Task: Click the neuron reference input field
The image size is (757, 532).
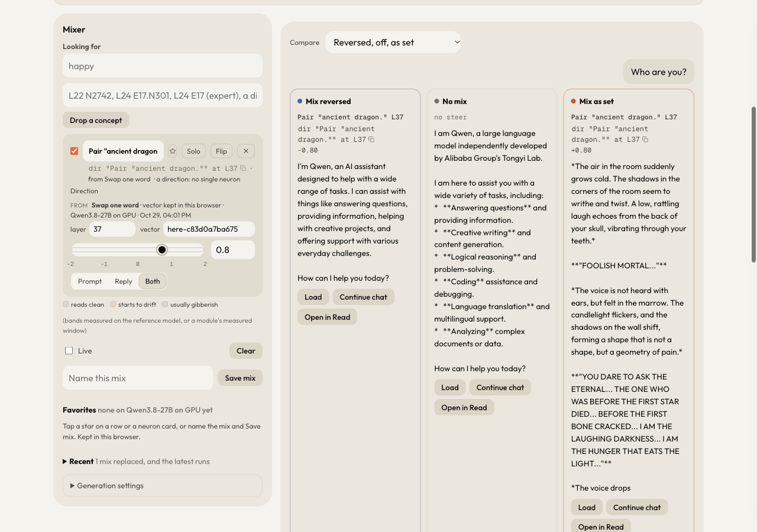Action: coord(163,95)
